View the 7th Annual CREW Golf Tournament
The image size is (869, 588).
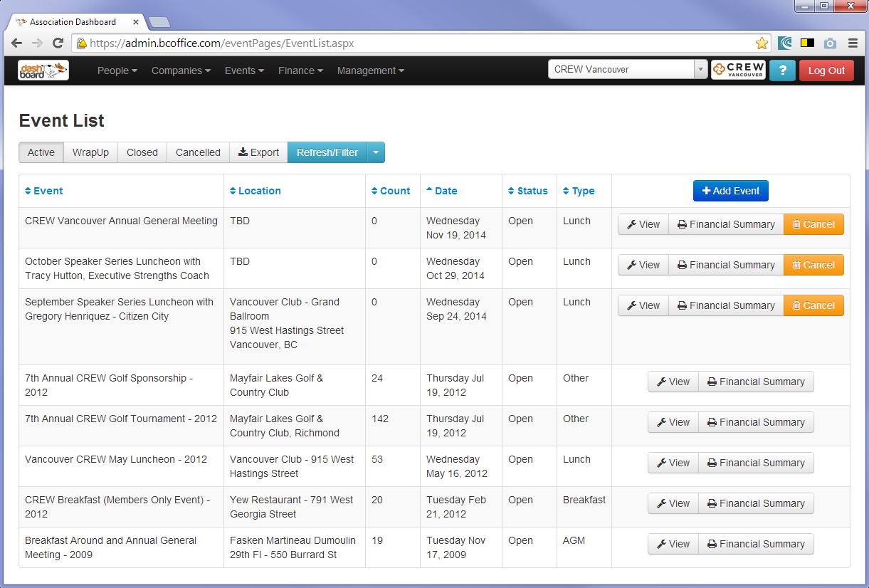coord(673,422)
